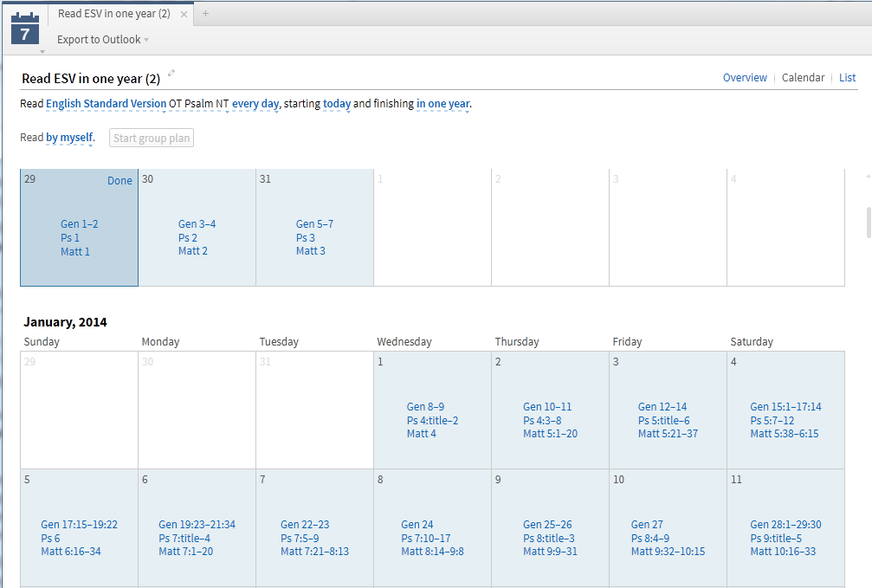Viewport: 872px width, 588px height.
Task: Open Ps 5:title–6 reading
Action: pyautogui.click(x=663, y=421)
